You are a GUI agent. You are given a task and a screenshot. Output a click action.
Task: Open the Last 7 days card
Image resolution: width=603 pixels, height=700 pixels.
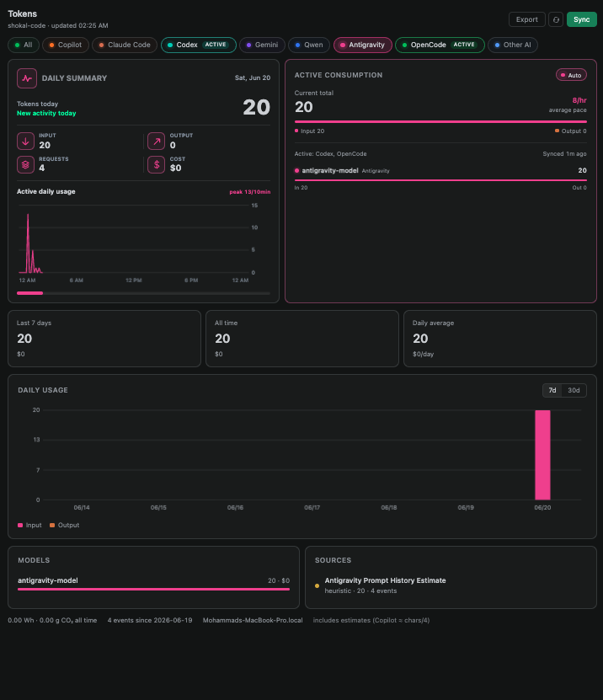coord(104,339)
